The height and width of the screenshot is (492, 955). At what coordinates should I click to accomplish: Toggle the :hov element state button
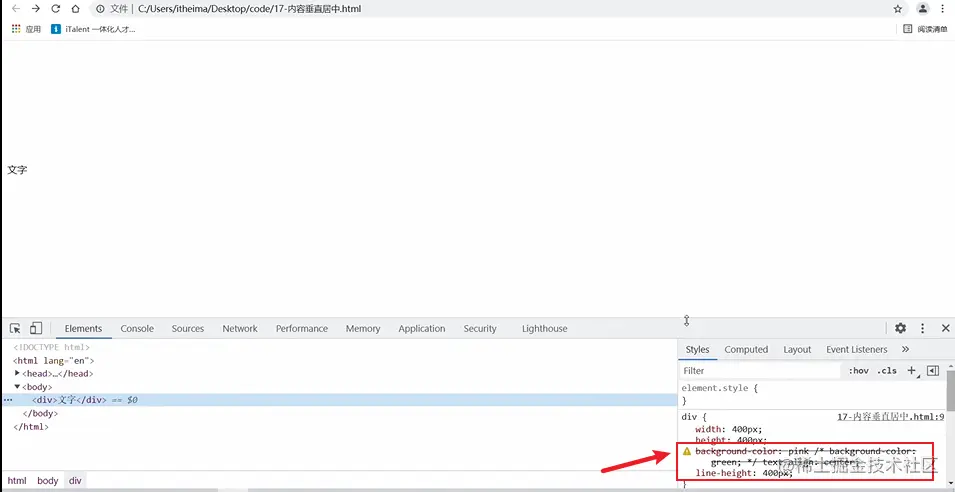pos(858,371)
